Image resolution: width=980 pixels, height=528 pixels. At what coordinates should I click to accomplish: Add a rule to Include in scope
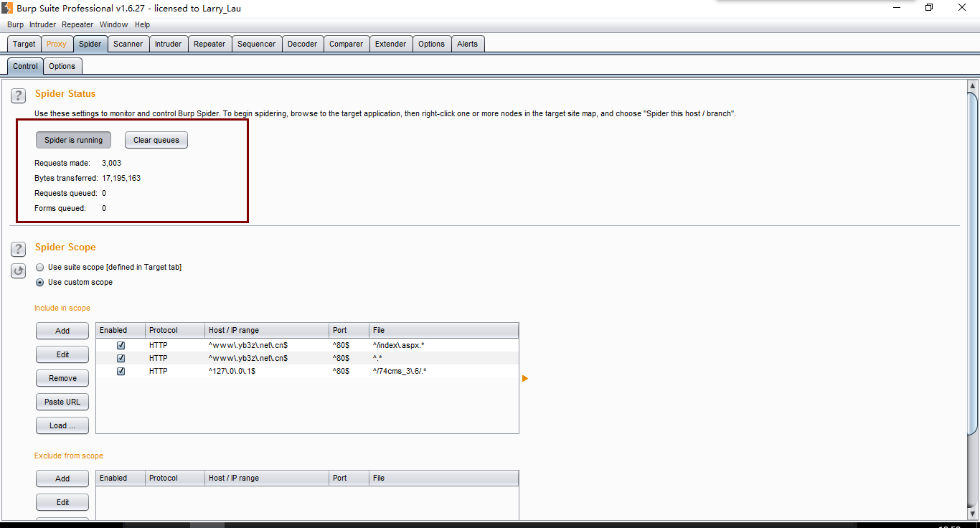[x=62, y=331]
